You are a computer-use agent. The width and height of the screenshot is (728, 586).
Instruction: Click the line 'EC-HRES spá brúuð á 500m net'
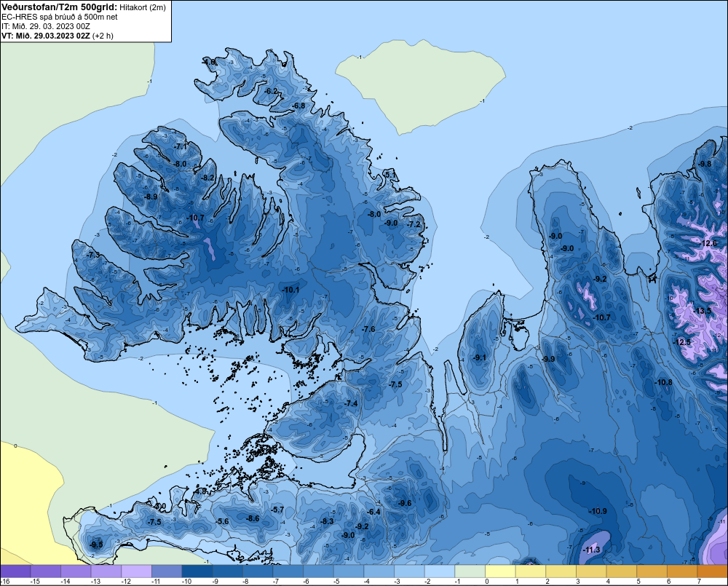(60, 17)
